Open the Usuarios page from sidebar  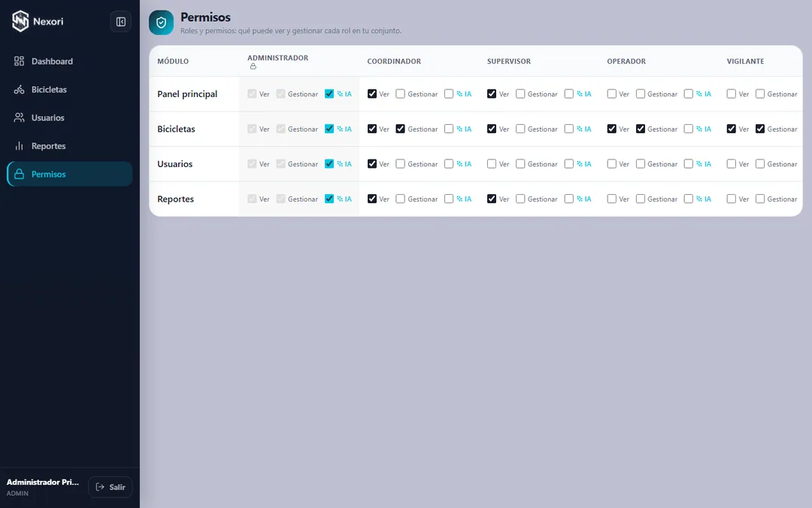pyautogui.click(x=69, y=117)
